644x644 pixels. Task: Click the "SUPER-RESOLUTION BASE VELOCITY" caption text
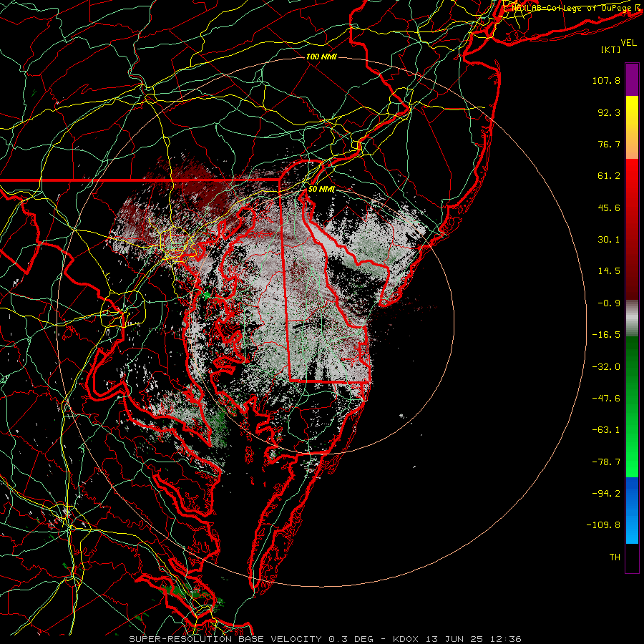225,639
